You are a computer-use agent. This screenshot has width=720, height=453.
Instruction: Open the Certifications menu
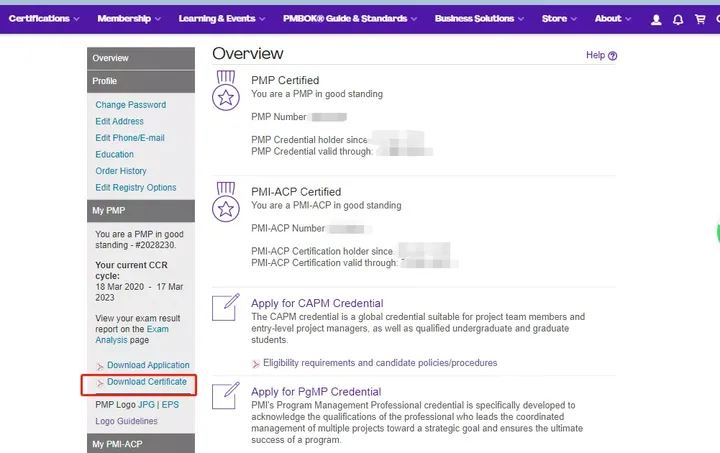coord(39,18)
